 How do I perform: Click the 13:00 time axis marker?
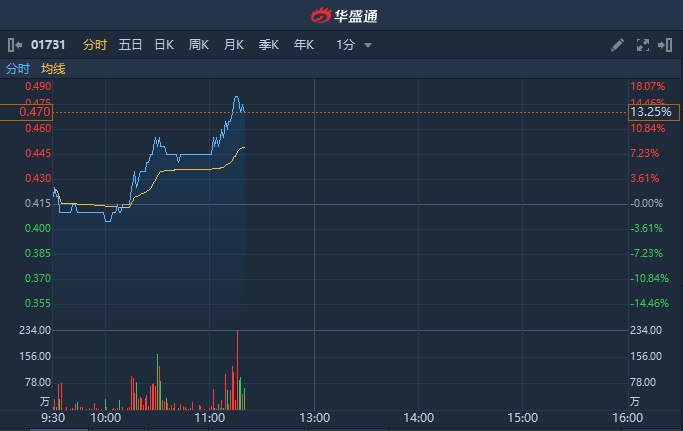point(314,418)
